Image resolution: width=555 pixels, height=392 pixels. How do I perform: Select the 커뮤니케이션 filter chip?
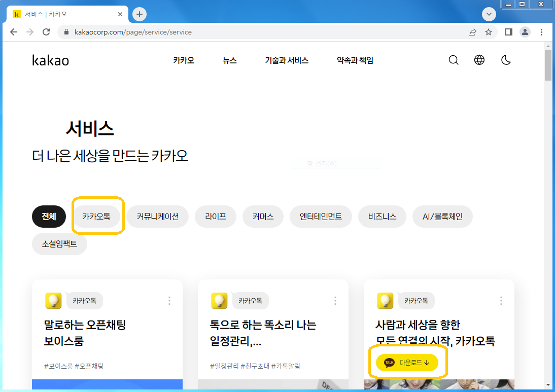point(157,217)
